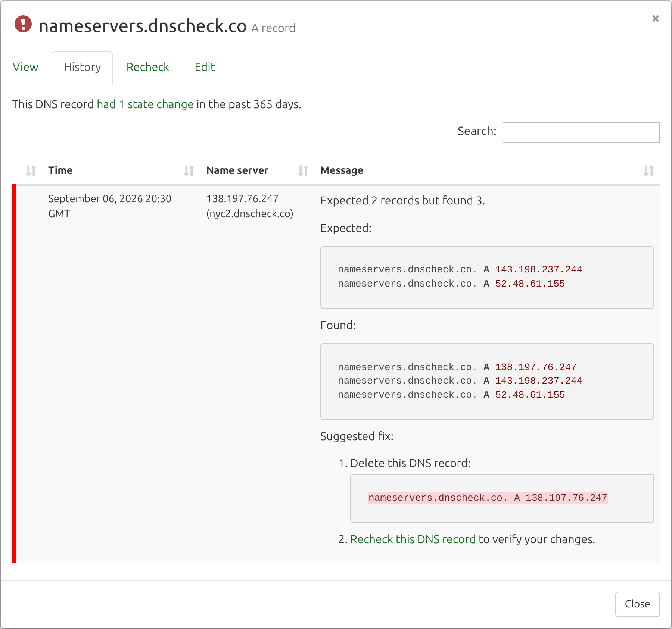Click the Message column header
672x629 pixels.
[342, 170]
